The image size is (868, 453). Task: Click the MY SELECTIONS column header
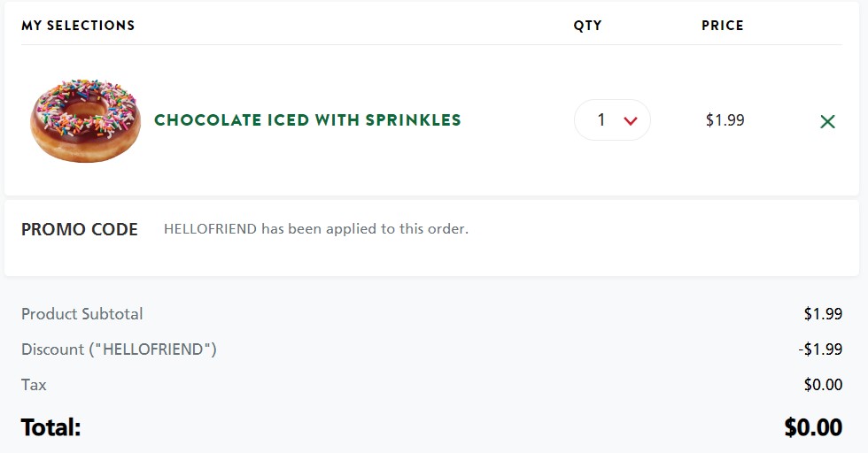78,26
